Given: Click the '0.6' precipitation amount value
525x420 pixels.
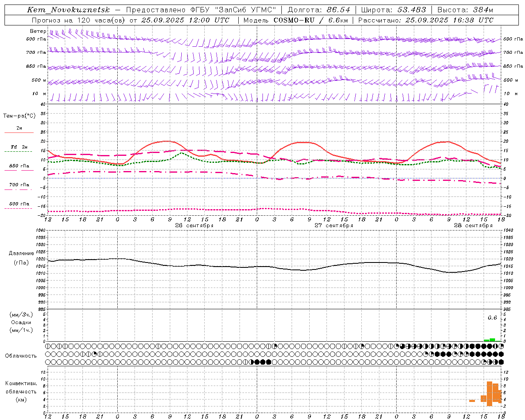Looking at the screenshot, I should [492, 318].
